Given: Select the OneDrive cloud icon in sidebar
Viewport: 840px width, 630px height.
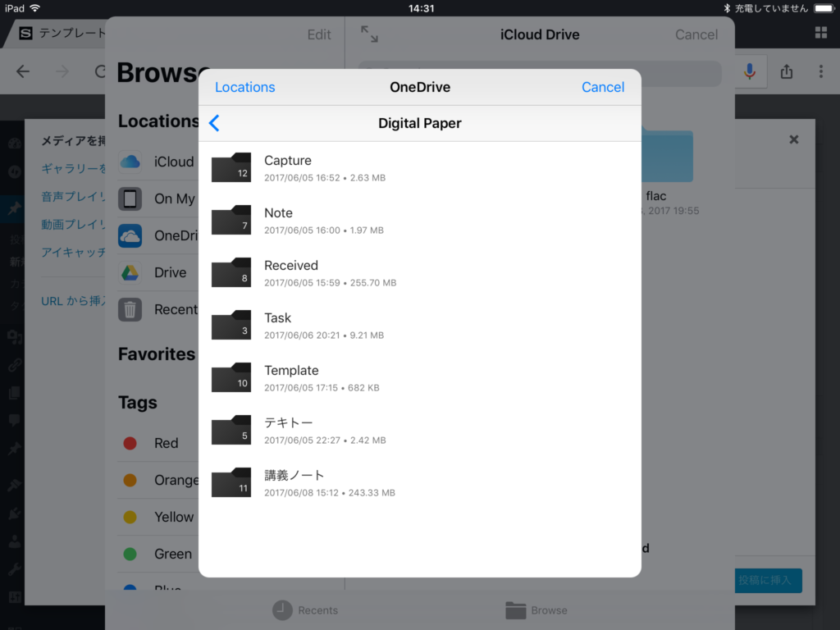Looking at the screenshot, I should coord(130,235).
